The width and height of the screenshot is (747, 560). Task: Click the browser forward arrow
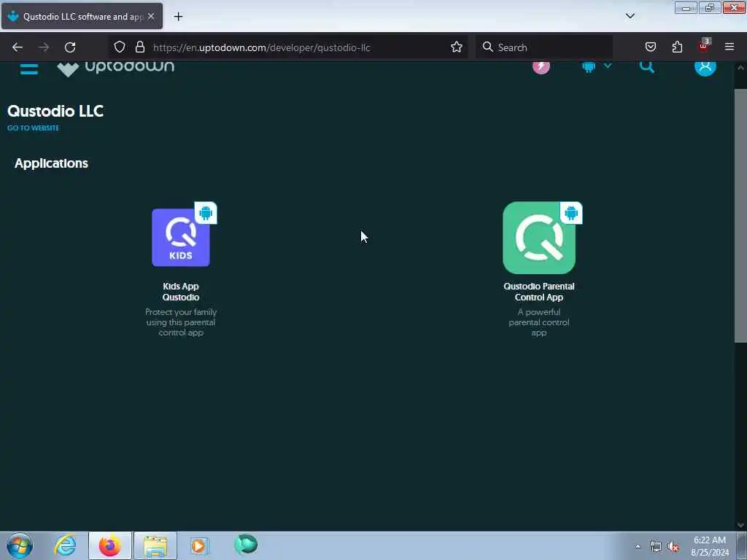click(44, 47)
